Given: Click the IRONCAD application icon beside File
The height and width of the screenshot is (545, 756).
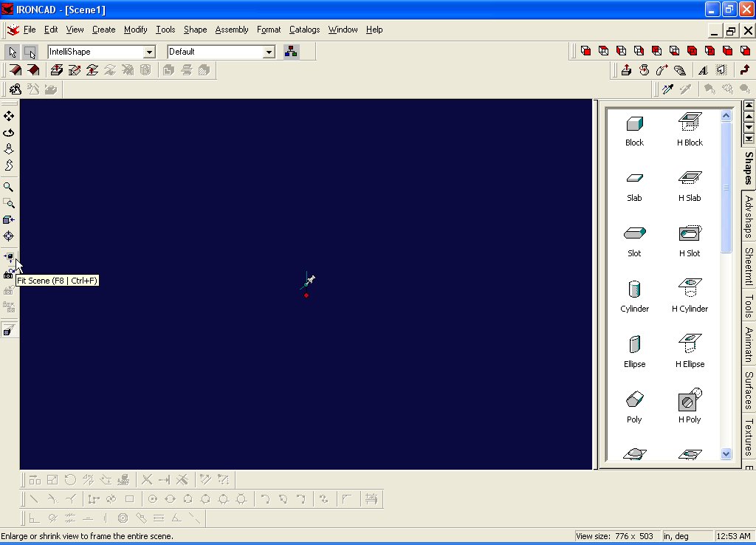Looking at the screenshot, I should (13, 30).
